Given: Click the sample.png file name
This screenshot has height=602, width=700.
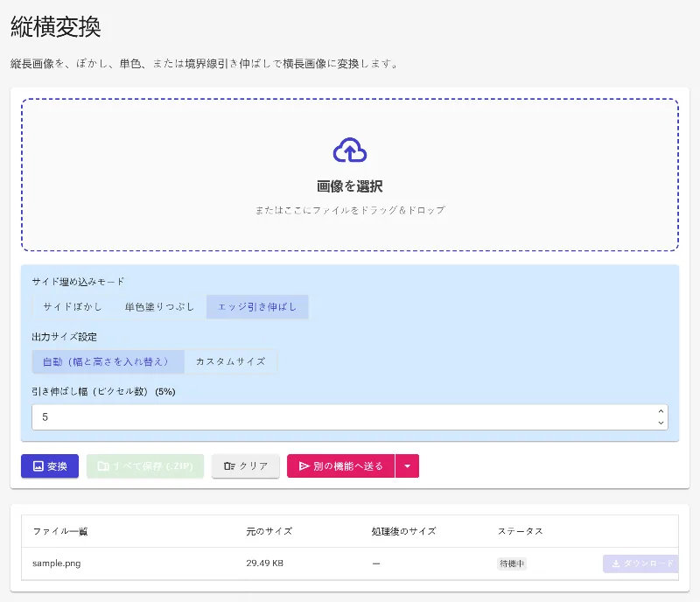Looking at the screenshot, I should (57, 563).
